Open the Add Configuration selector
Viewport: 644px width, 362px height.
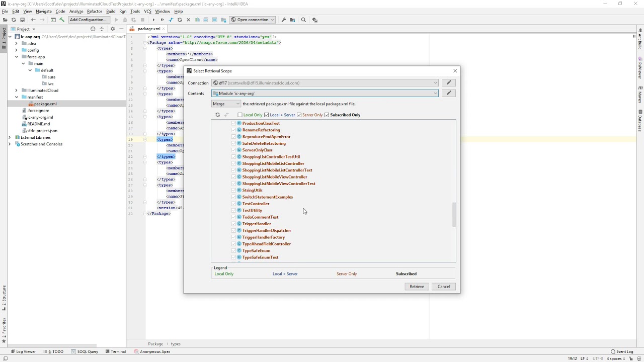88,20
